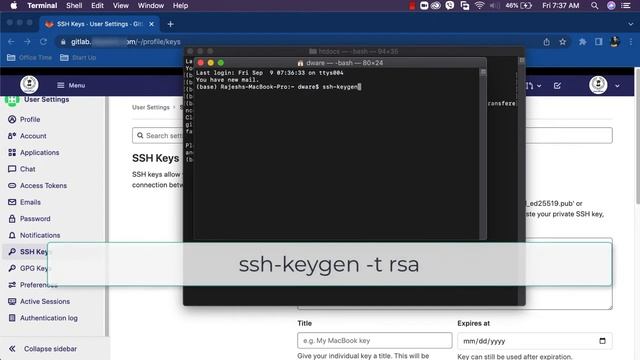Viewport: 640px width, 360px height.
Task: Close the SSH Keys browser tab
Action: 151,24
